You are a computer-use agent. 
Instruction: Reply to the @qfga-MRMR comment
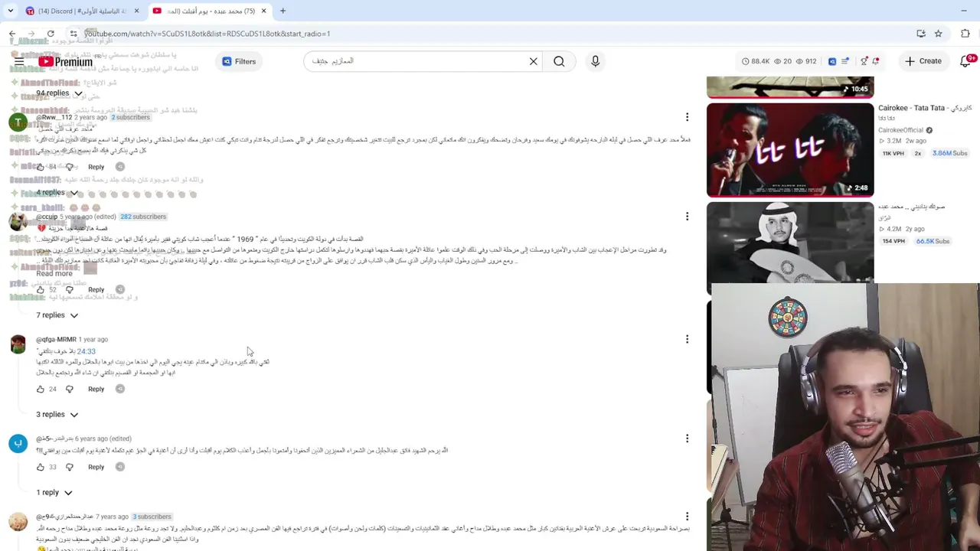[96, 389]
